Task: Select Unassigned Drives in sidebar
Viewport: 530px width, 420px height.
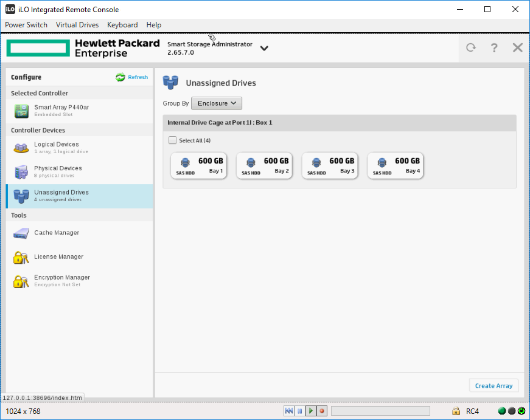Action: pos(80,196)
